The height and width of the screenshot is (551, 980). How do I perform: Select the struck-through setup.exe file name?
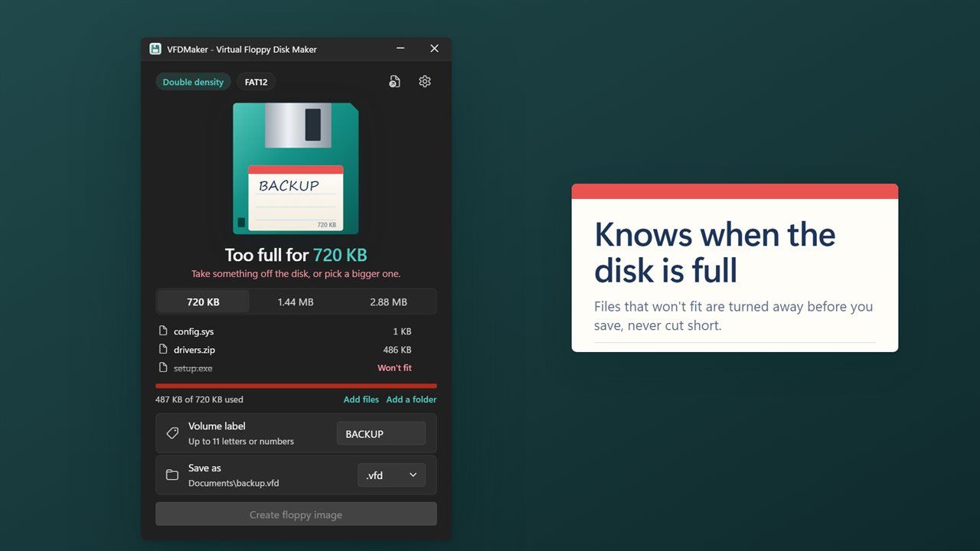[193, 368]
